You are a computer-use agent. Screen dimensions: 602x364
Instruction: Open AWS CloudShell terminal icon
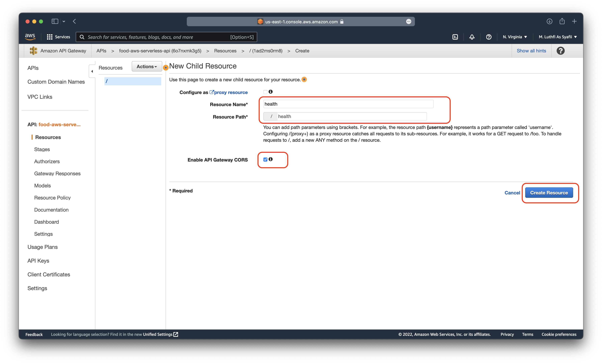point(455,37)
